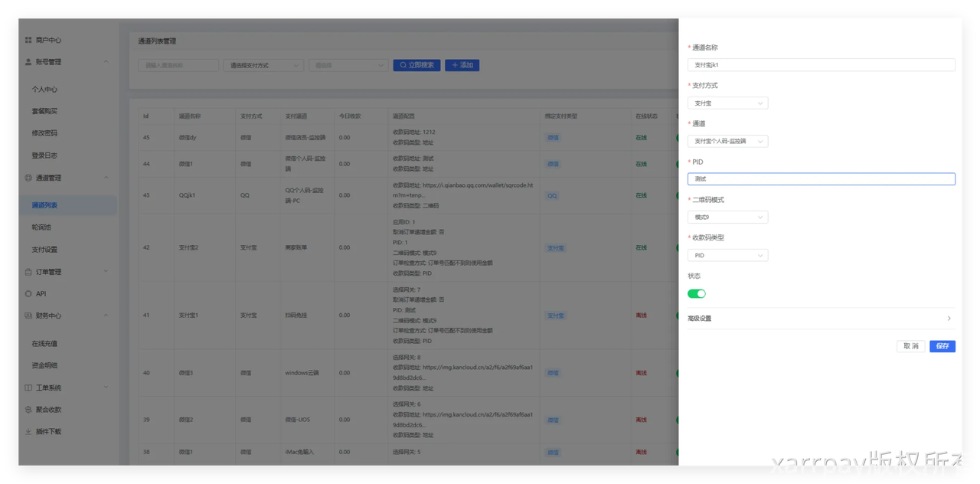
Task: Click the 财务中心 wallet icon
Action: [x=28, y=316]
